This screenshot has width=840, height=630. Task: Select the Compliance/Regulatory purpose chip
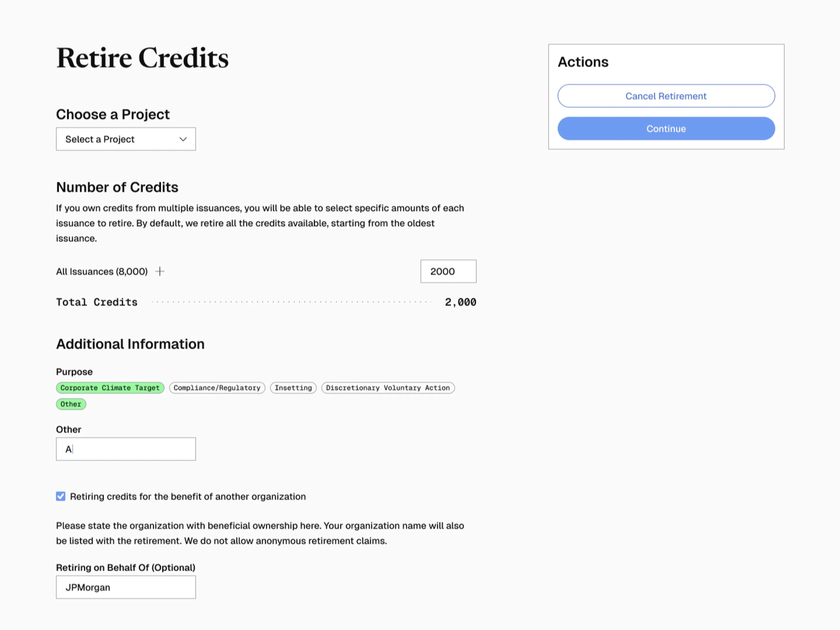(217, 388)
